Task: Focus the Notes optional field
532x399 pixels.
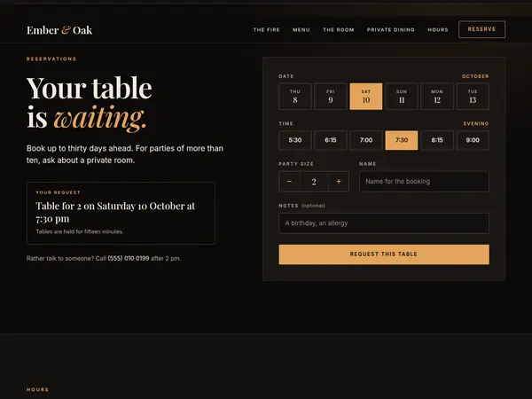Action: tap(384, 223)
